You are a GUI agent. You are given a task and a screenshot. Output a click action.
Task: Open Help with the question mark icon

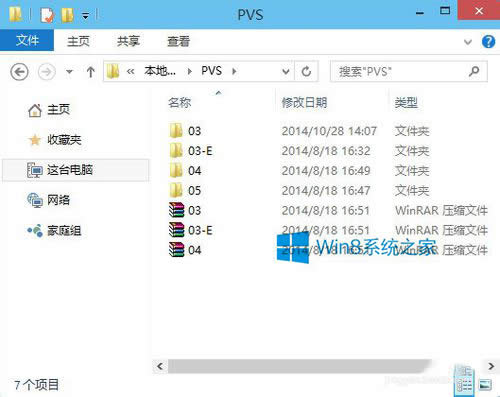(x=488, y=42)
